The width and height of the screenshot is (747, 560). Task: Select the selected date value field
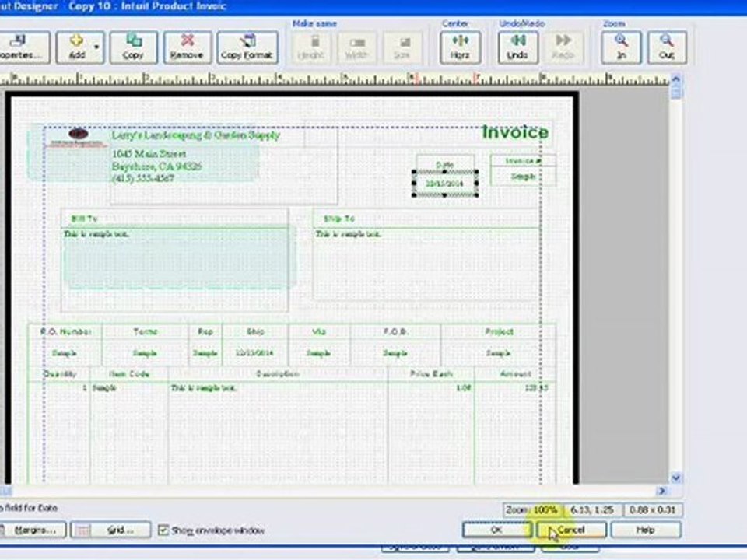pos(445,184)
